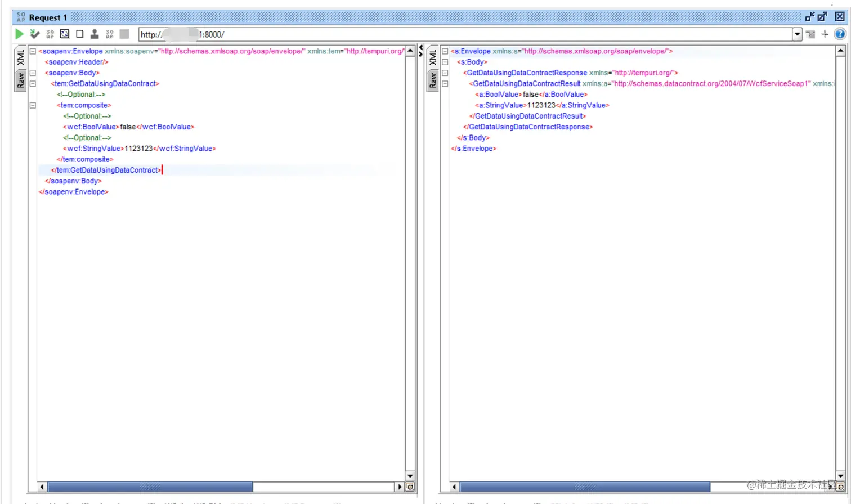The image size is (851, 504).
Task: Collapse the soapenv:Envelope node in request
Action: point(33,51)
